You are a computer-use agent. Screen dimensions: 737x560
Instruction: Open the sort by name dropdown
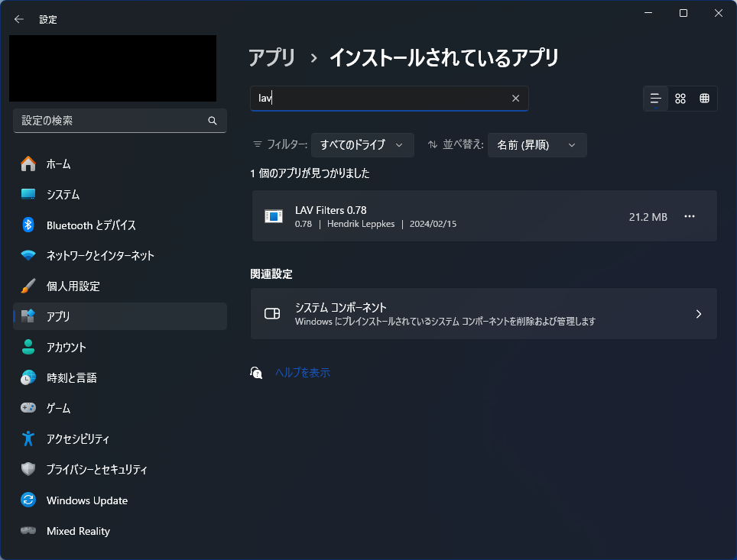click(x=537, y=145)
